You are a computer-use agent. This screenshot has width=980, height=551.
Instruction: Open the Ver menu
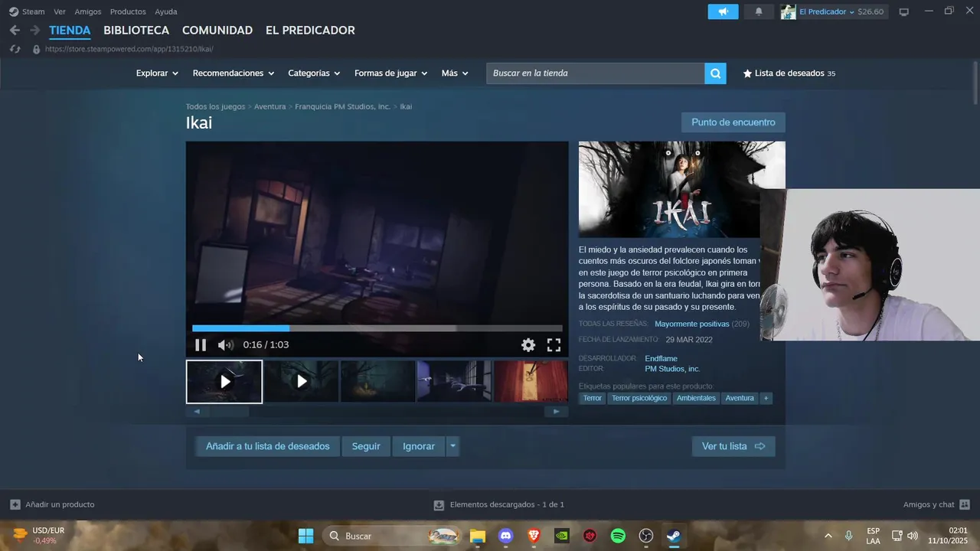pos(60,11)
